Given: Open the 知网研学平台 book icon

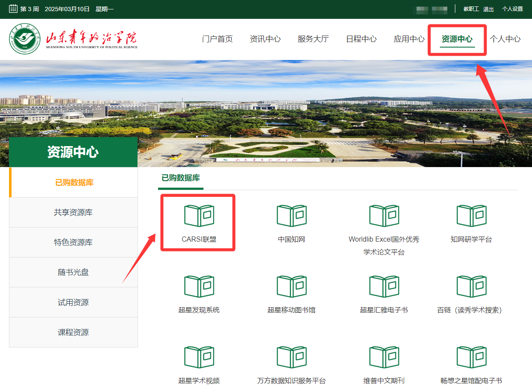Looking at the screenshot, I should (471, 215).
